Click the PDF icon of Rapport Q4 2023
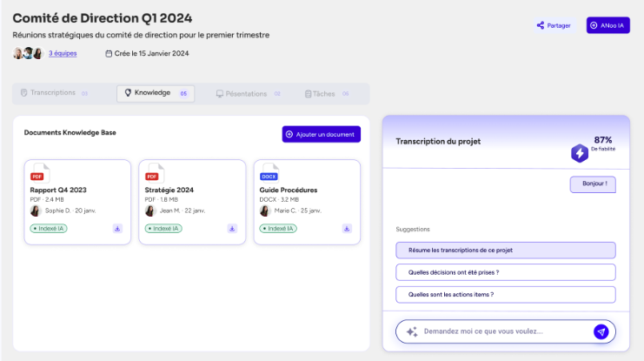The image size is (644, 361). pos(40,173)
